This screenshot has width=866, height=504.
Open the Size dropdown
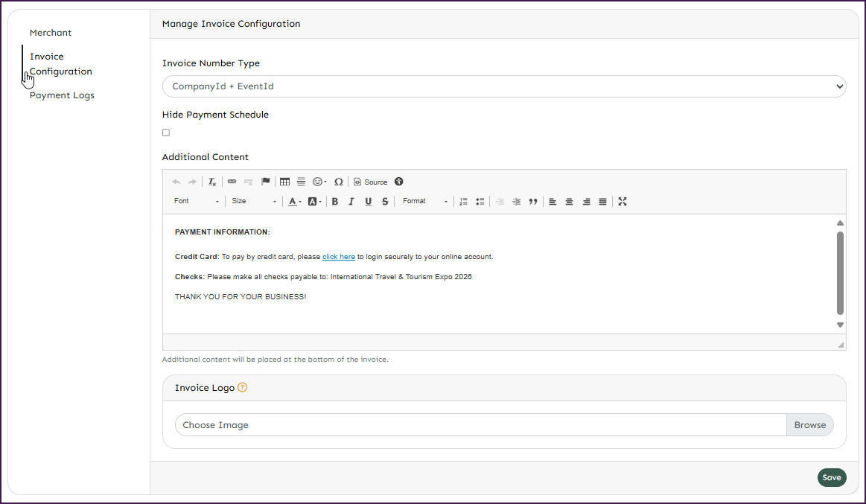(x=254, y=202)
